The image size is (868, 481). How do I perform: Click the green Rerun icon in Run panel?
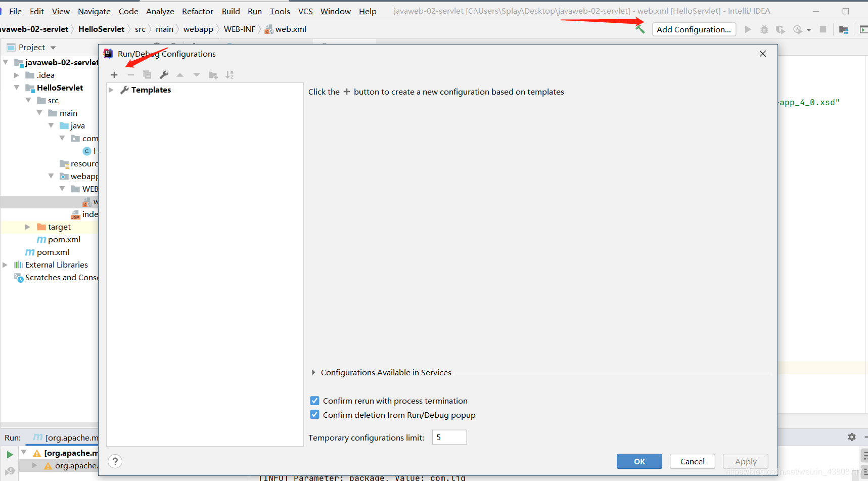click(x=10, y=454)
